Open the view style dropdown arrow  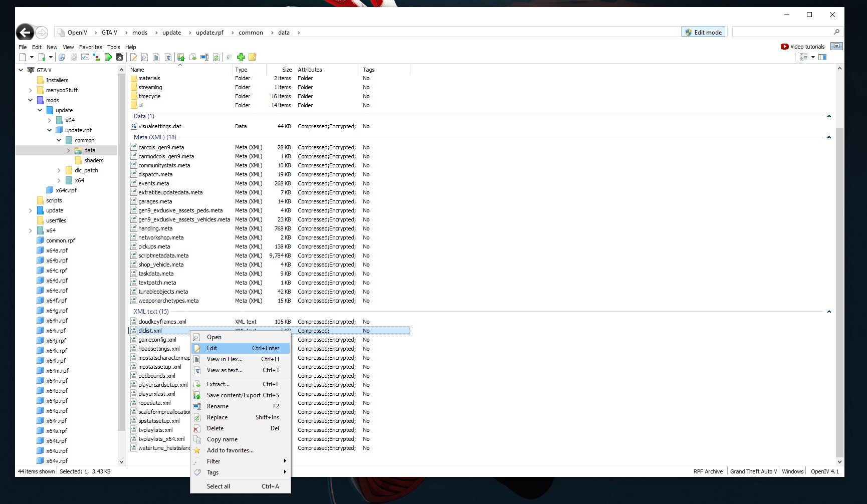[x=813, y=57]
